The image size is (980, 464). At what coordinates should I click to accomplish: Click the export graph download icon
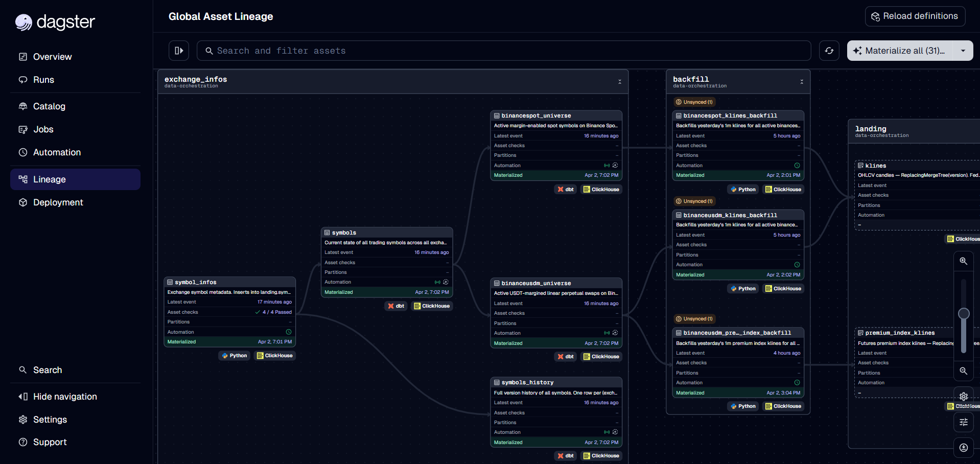pos(963,448)
